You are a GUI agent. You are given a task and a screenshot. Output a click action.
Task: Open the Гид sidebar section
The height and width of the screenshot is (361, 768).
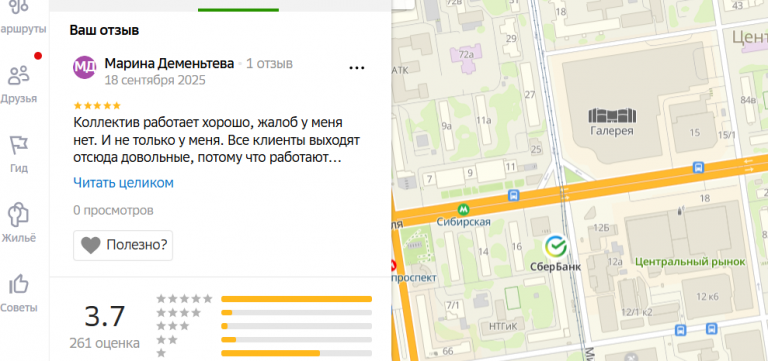(x=19, y=154)
